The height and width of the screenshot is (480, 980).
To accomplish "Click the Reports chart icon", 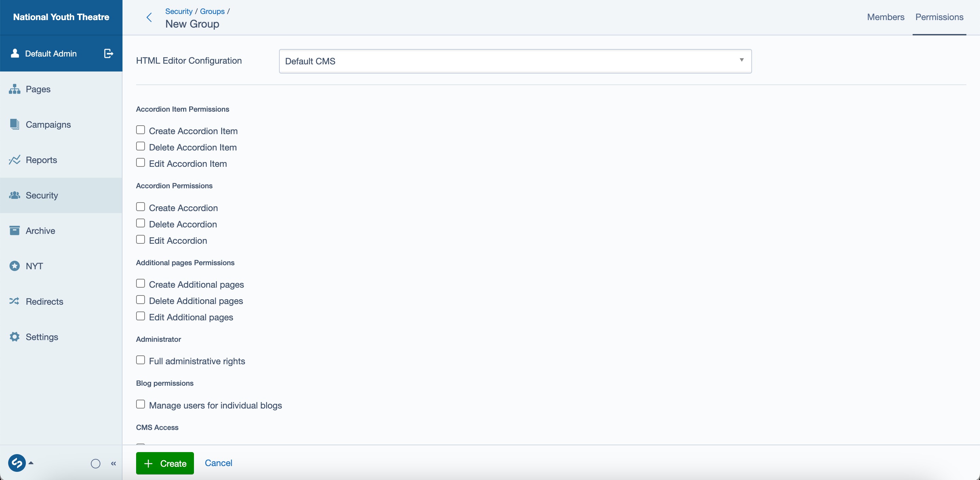I will pos(14,160).
